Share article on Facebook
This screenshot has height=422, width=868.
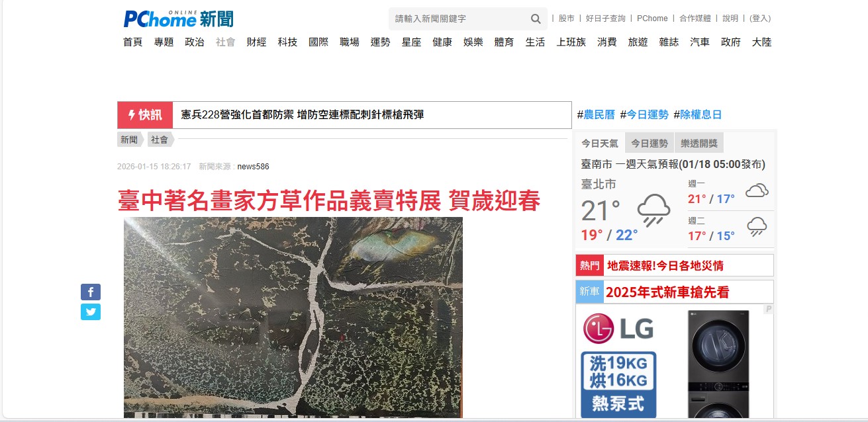click(x=91, y=292)
